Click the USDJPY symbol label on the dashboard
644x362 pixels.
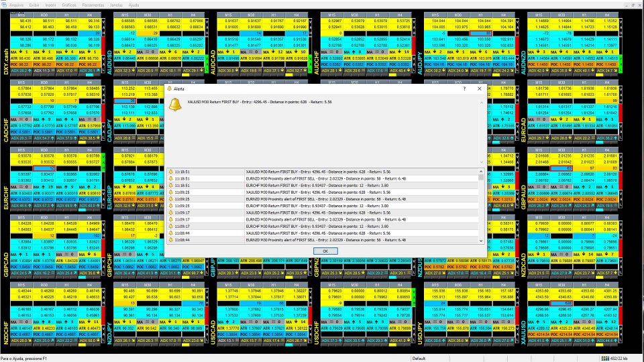pyautogui.click(x=420, y=333)
